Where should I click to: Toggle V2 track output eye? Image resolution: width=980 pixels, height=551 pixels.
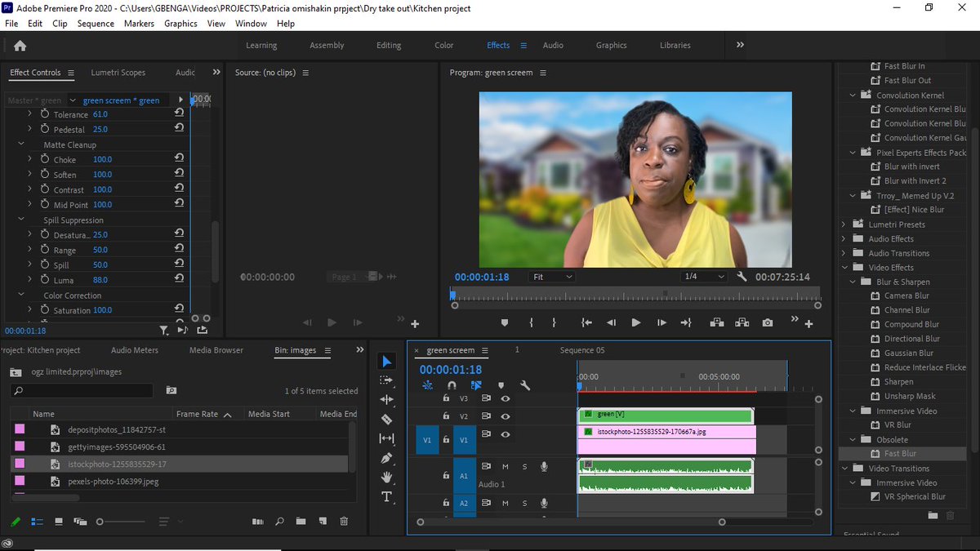(x=506, y=416)
